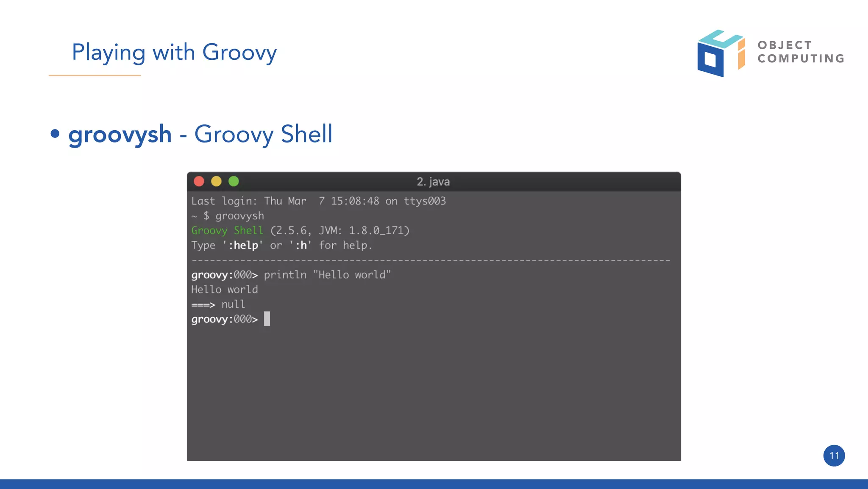This screenshot has width=868, height=489.
Task: Click the println "Hello world" command
Action: coord(327,275)
